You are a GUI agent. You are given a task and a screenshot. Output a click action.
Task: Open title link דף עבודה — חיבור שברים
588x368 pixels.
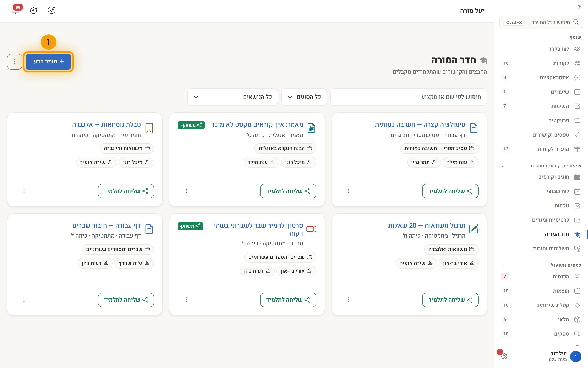107,226
